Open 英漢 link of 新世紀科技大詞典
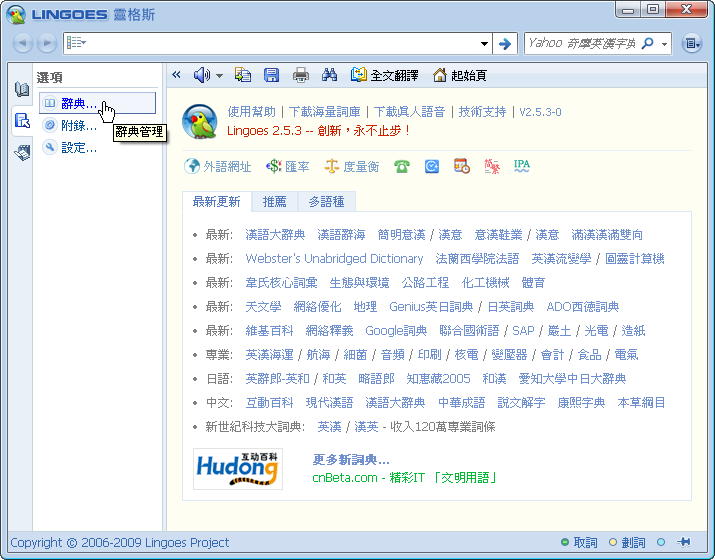Image resolution: width=715 pixels, height=560 pixels. (x=329, y=426)
